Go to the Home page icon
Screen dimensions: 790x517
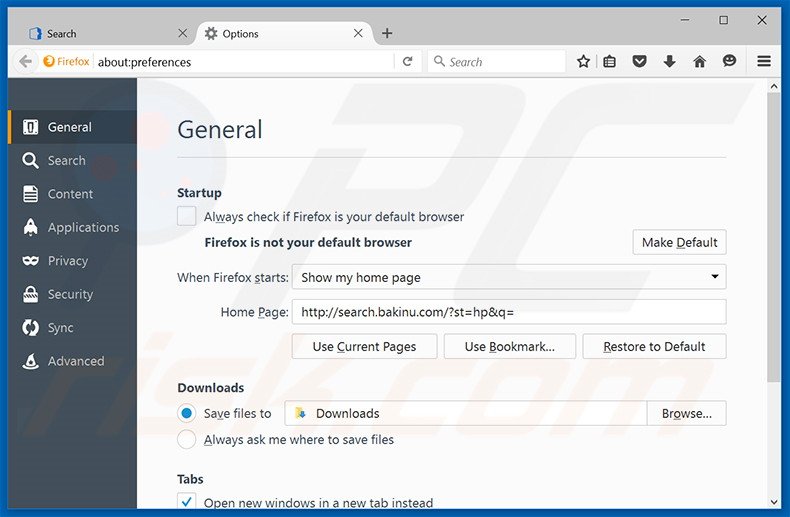[699, 62]
